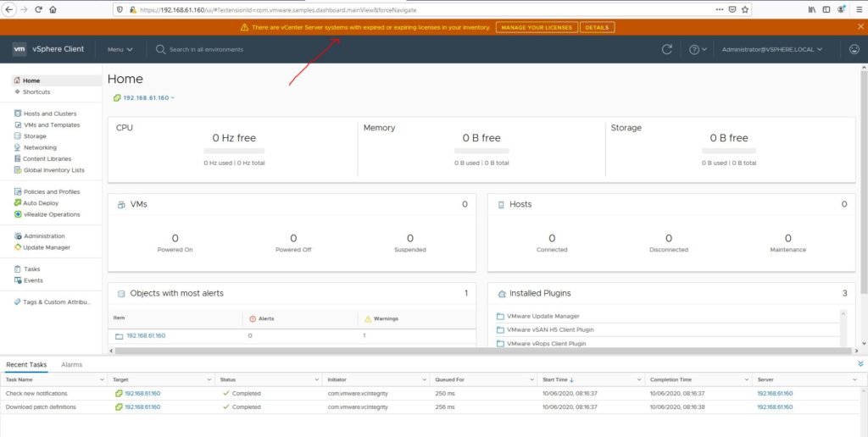Open Completion Time column filter chevron
Screen dimensions: 868x437
[746, 380]
